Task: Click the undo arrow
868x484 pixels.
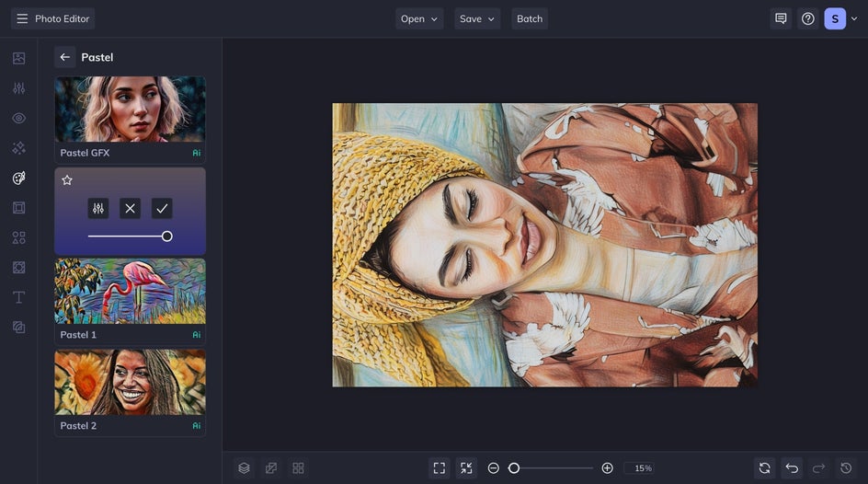Action: coord(792,468)
